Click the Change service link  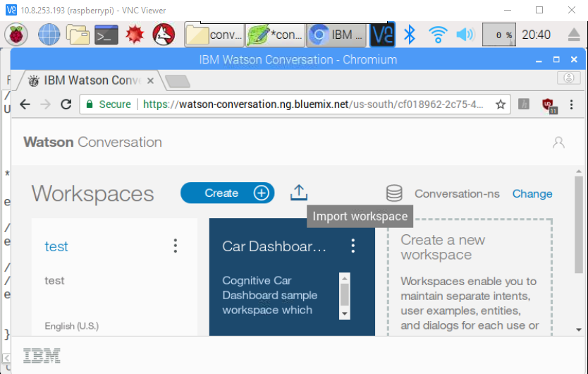pos(532,194)
